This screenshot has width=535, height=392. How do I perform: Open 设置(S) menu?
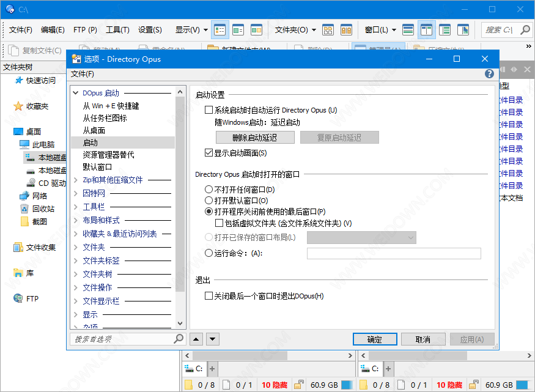coord(150,30)
